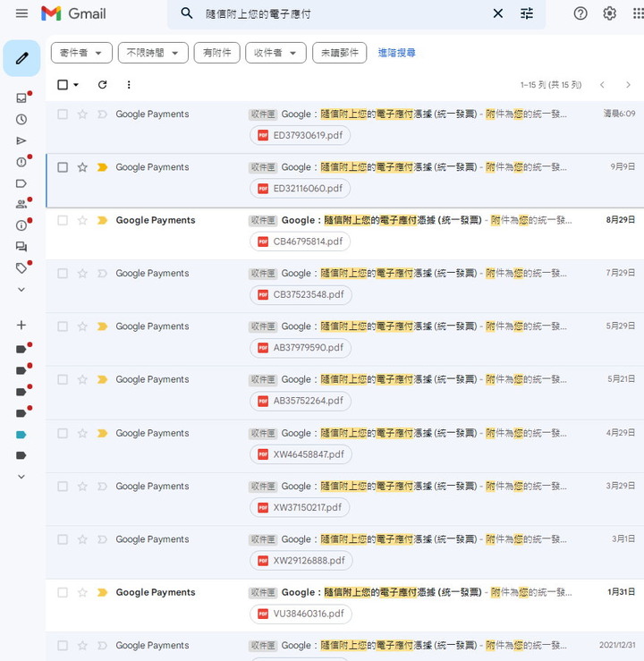644x661 pixels.
Task: Select the 8月29日 email checkbox
Action: click(63, 220)
